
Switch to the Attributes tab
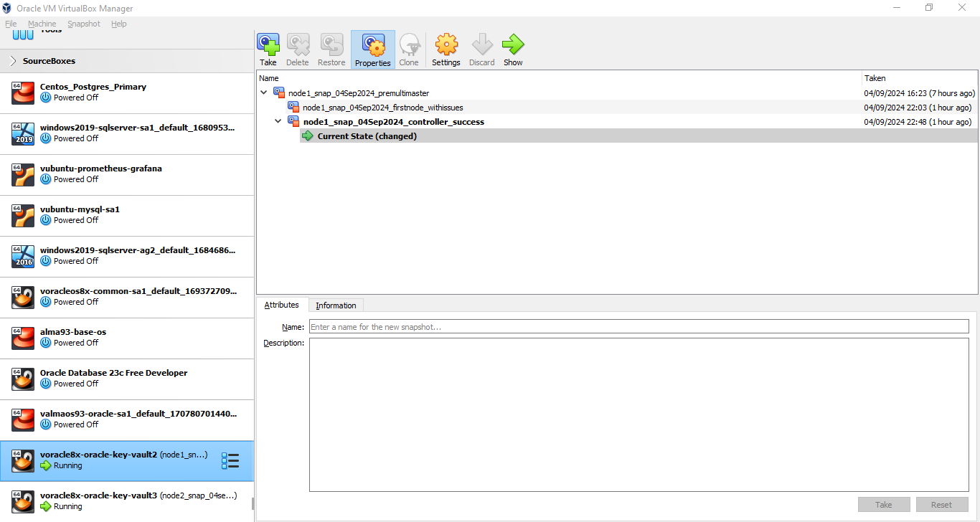pos(282,305)
